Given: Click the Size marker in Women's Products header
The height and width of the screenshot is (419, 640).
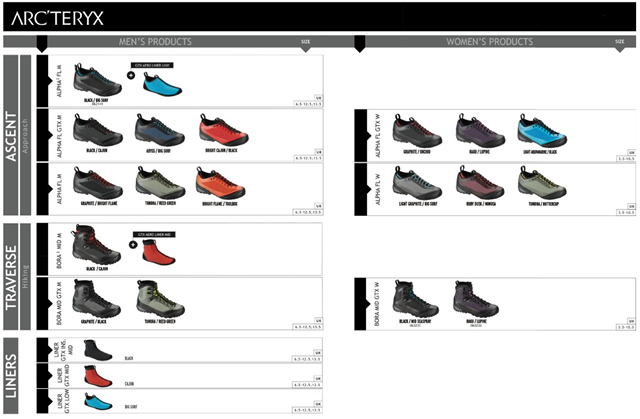Looking at the screenshot, I should tap(620, 42).
